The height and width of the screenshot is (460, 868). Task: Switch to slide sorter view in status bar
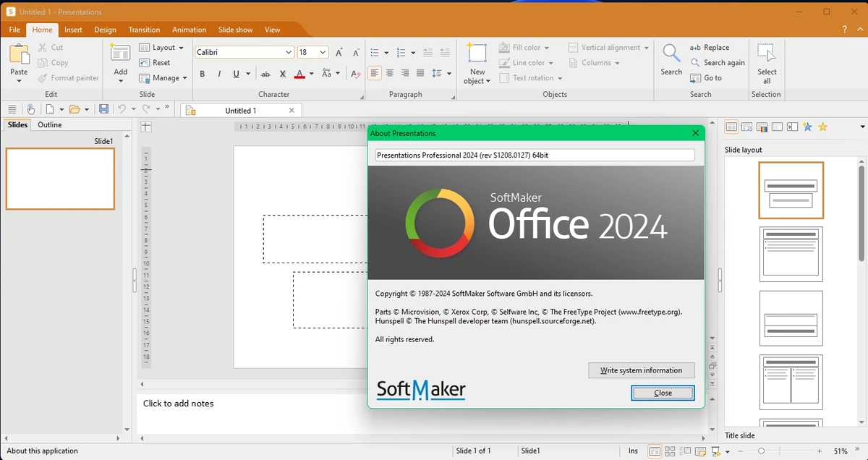(670, 451)
